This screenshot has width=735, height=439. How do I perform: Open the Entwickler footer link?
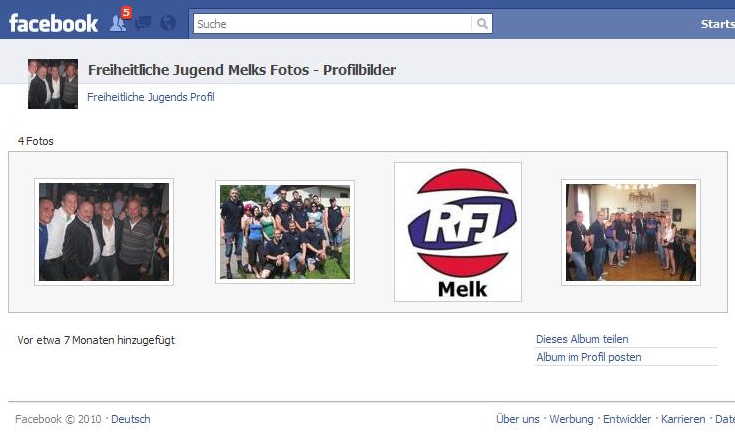[x=627, y=419]
